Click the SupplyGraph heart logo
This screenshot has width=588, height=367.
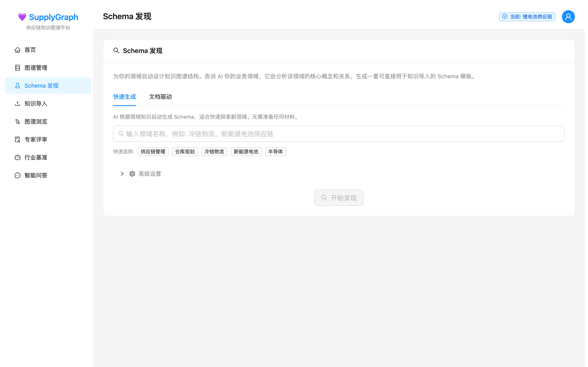coord(22,17)
